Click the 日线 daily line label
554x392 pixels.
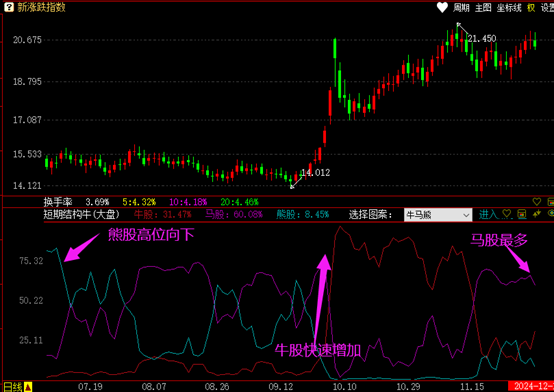(x=13, y=387)
